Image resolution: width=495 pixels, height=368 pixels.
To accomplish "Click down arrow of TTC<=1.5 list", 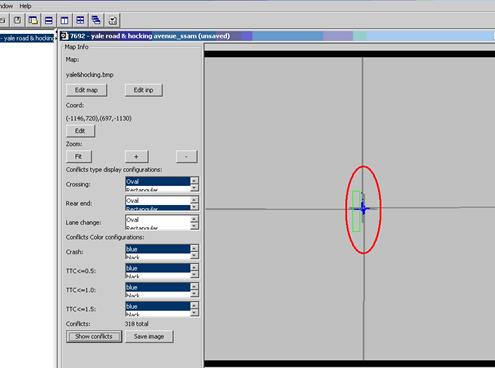I will point(194,313).
